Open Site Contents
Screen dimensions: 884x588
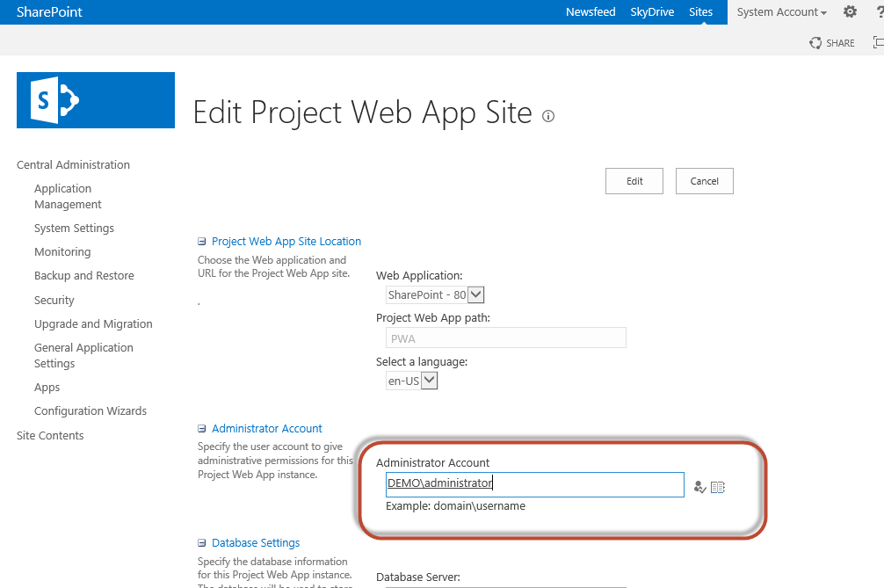tap(50, 435)
